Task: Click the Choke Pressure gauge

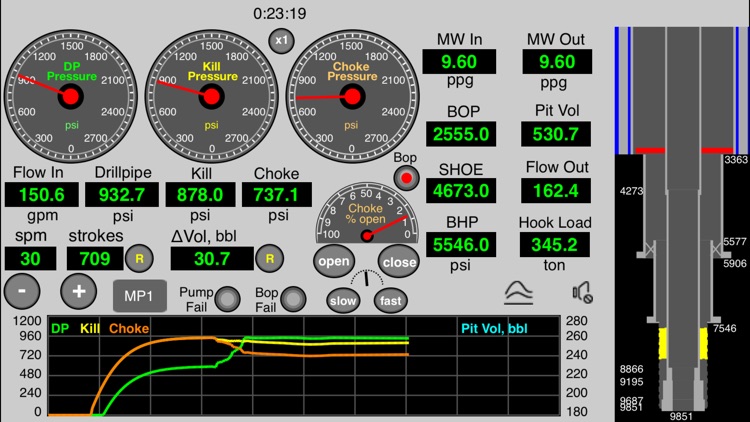Action: pos(352,96)
